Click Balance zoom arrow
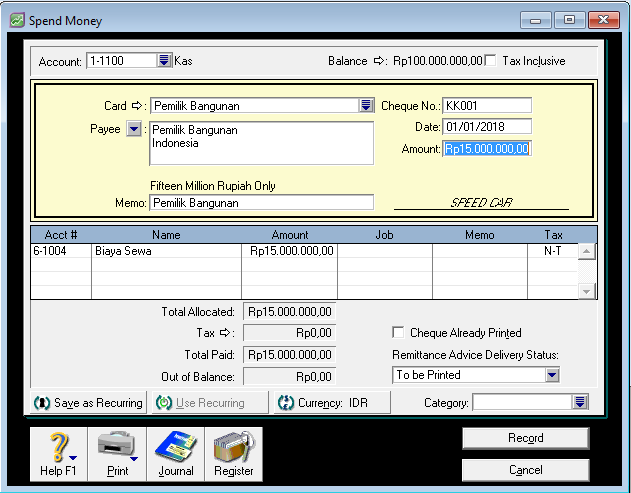Screen dimensions: 631x493 pos(378,61)
